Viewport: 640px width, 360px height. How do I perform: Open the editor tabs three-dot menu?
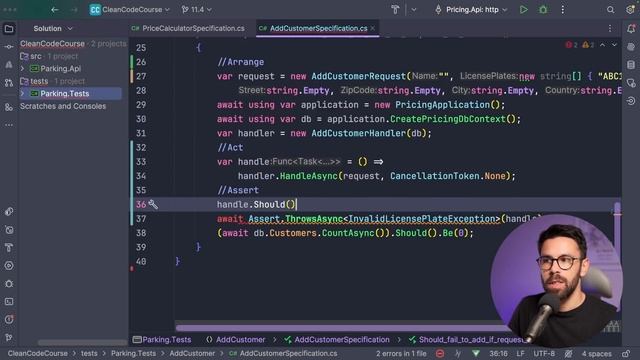coord(610,29)
